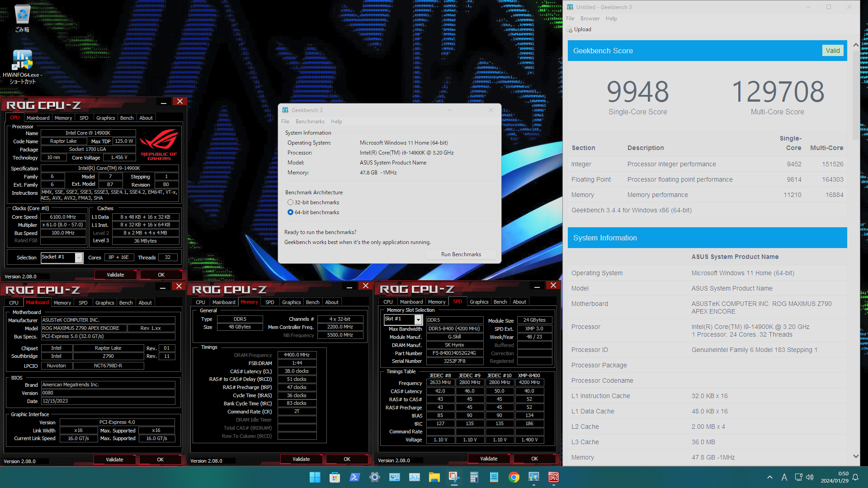
Task: Open the Task Manager performance monitor icon
Action: tap(414, 477)
